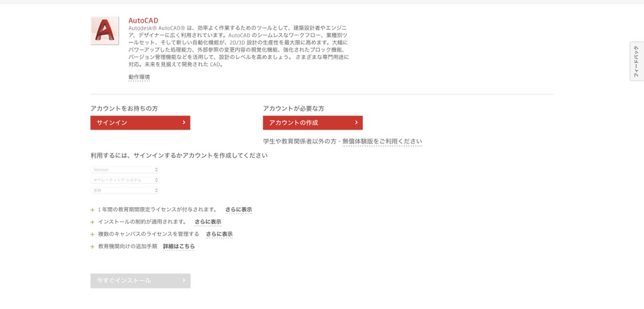This screenshot has width=644, height=309.
Task: Click さらに表示 next to インストールの制約
Action: coord(208,222)
